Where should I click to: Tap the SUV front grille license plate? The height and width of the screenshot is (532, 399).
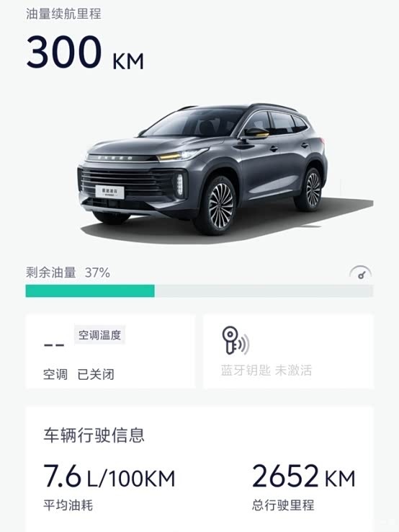110,192
